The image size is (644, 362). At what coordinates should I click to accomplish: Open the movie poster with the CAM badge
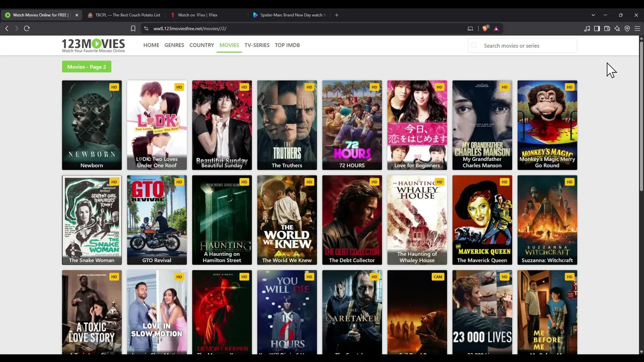(417, 313)
